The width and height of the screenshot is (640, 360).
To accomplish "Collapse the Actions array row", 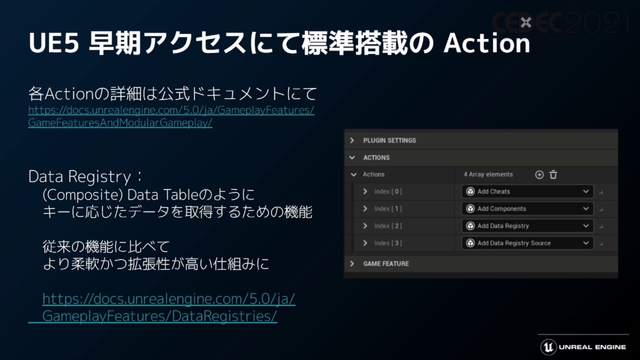I will click(353, 175).
